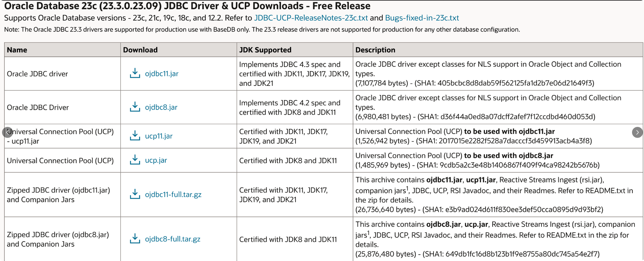Click the download icon beside ojdbc8.jar

(135, 107)
